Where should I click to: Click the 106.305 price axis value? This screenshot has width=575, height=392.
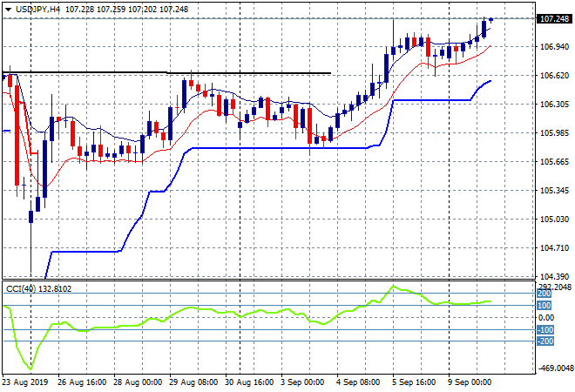(x=554, y=105)
